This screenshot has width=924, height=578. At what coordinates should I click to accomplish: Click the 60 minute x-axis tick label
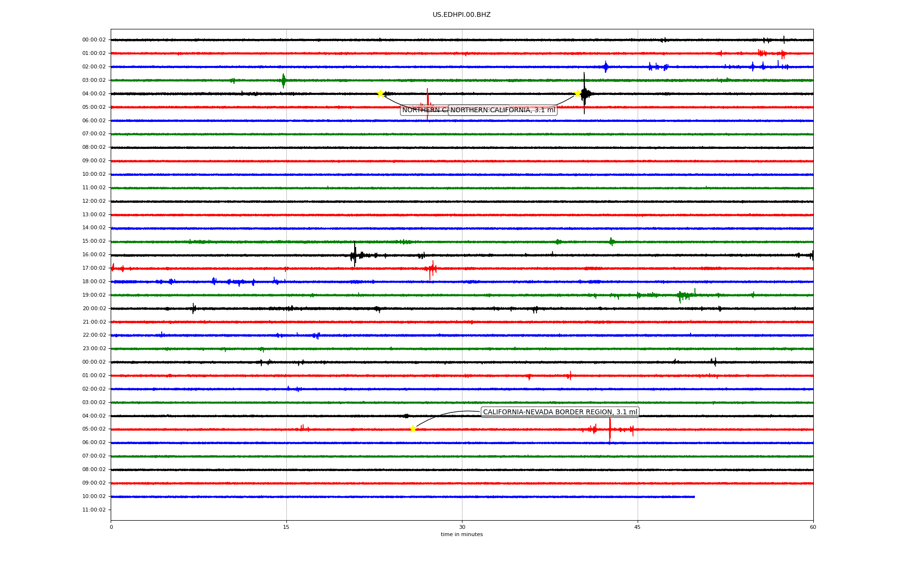click(813, 527)
